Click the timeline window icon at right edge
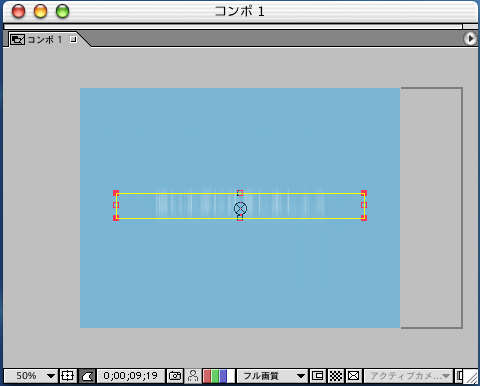480x386 pixels. (x=459, y=376)
